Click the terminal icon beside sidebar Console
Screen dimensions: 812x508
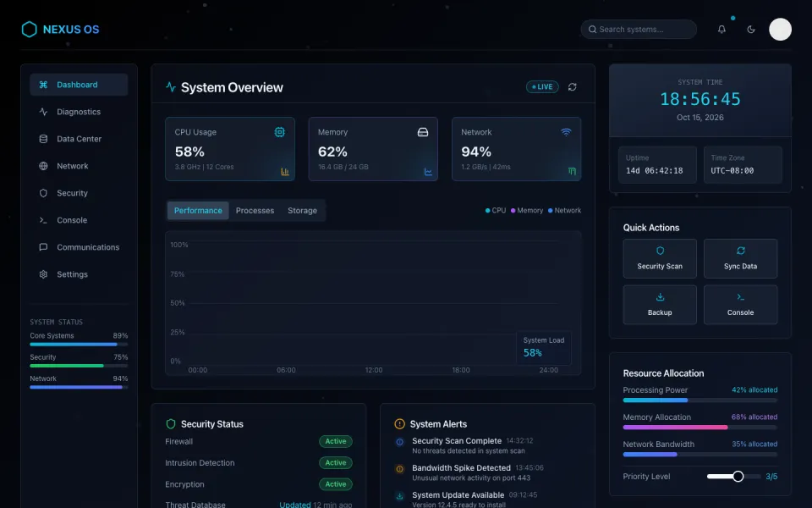[x=43, y=220]
